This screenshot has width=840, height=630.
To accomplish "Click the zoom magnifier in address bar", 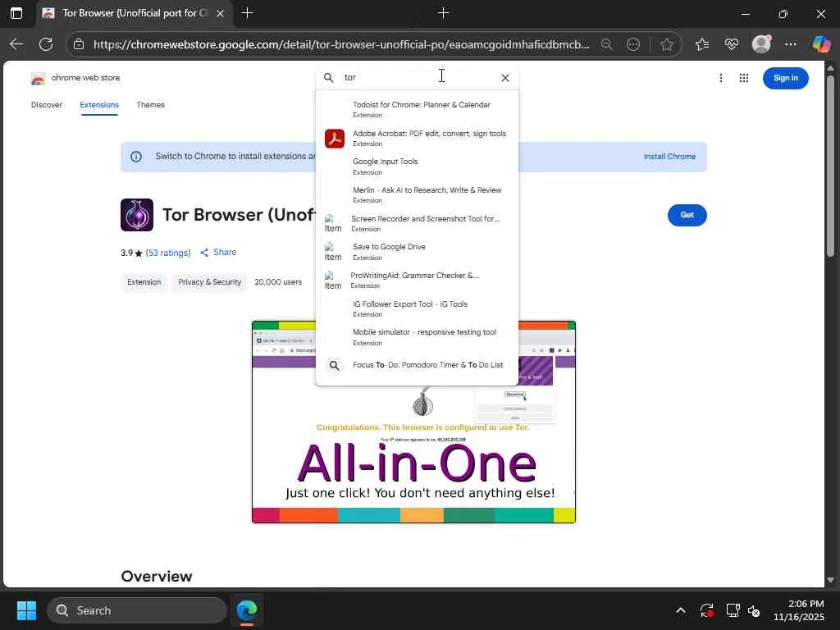I will [606, 44].
